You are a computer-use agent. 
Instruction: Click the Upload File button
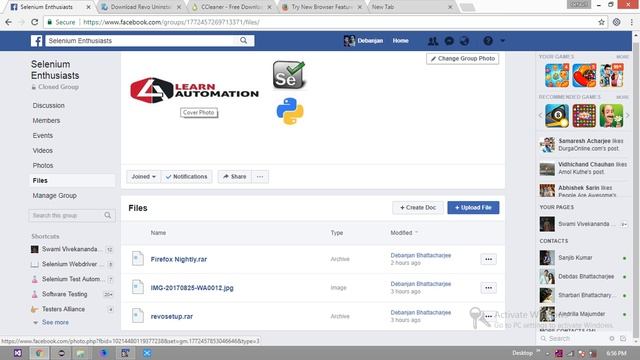pos(473,207)
